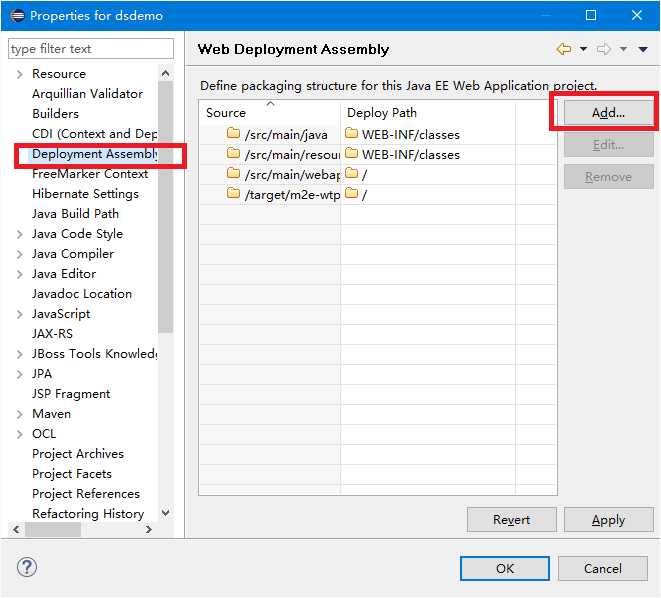Screen dimensions: 661x598
Task: Select the /src/main/java source row
Action: click(286, 135)
